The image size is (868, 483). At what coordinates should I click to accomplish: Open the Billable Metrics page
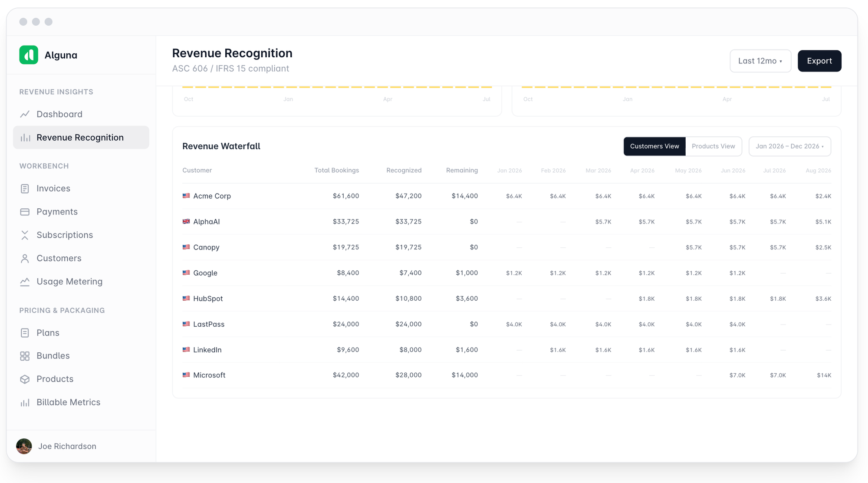point(81,402)
